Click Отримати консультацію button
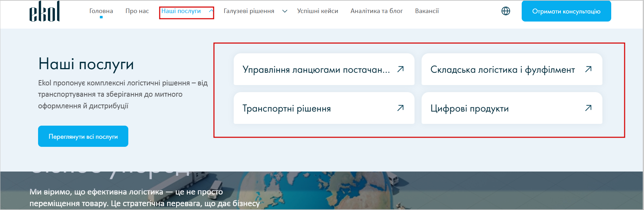644x210 pixels. (x=566, y=11)
